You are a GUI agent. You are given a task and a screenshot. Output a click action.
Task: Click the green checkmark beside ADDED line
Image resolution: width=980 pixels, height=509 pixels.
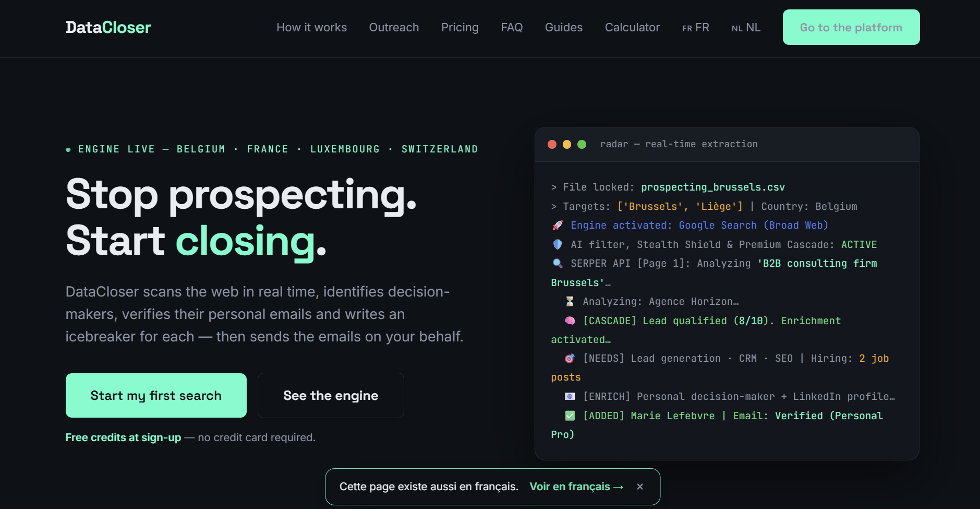point(570,416)
